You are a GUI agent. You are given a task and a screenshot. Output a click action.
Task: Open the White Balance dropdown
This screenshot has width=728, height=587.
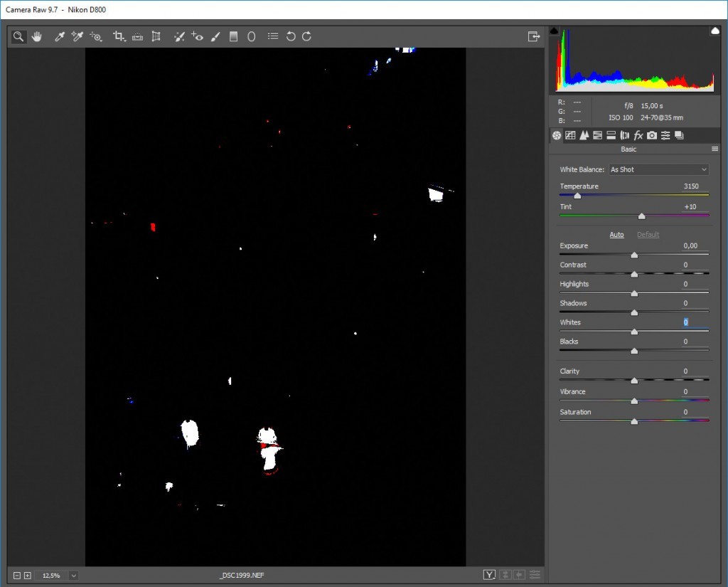658,169
